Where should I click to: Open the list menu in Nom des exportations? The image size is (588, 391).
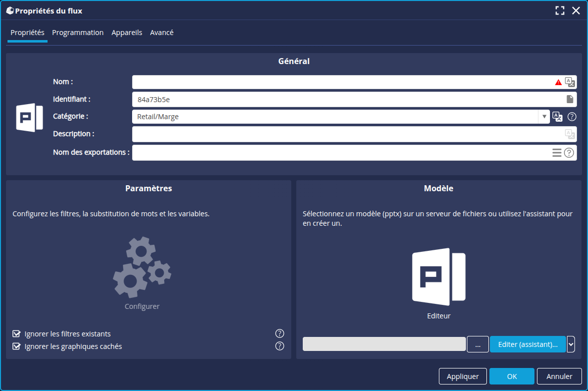pyautogui.click(x=556, y=153)
